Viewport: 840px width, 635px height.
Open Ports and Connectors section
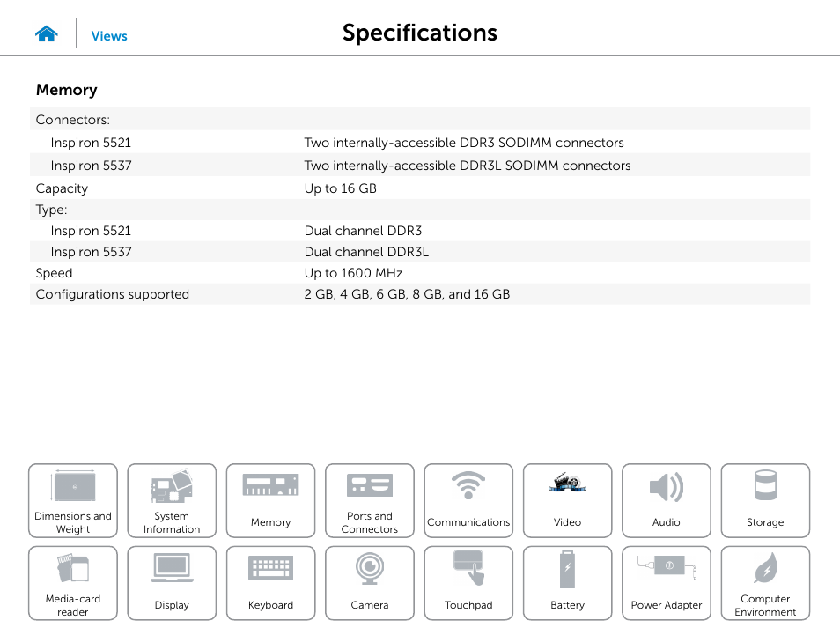point(370,500)
